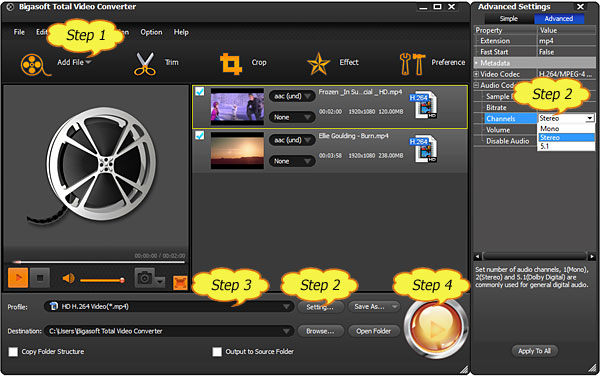
Task: Click the Browse... button
Action: tap(320, 331)
